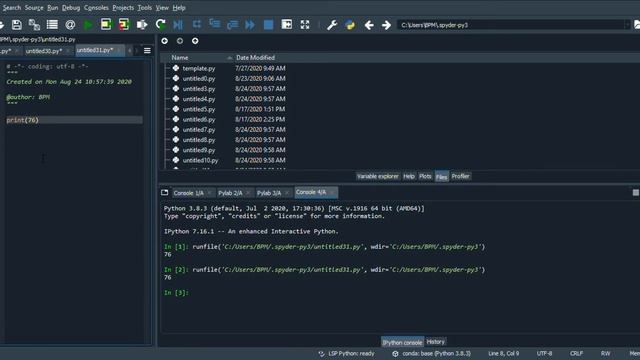Open the Source menu
Viewport: 640px width, 360px height.
pyautogui.click(x=34, y=8)
